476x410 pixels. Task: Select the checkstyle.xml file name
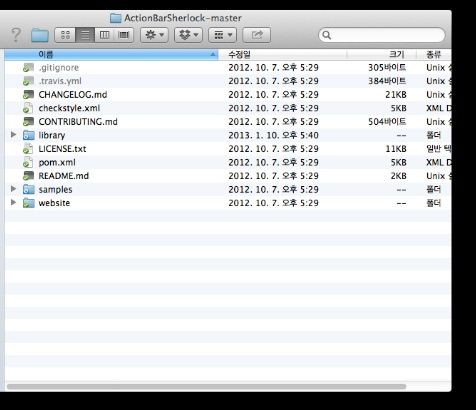pyautogui.click(x=69, y=108)
